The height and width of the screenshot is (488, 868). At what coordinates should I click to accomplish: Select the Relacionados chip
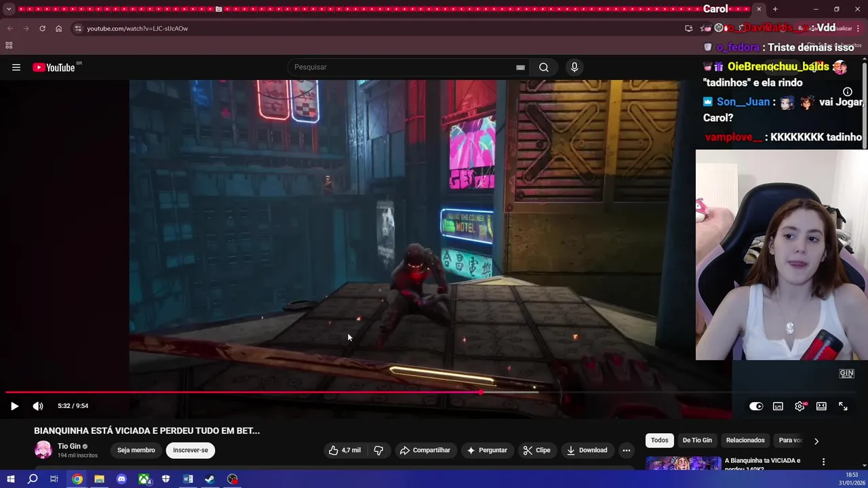pos(745,441)
